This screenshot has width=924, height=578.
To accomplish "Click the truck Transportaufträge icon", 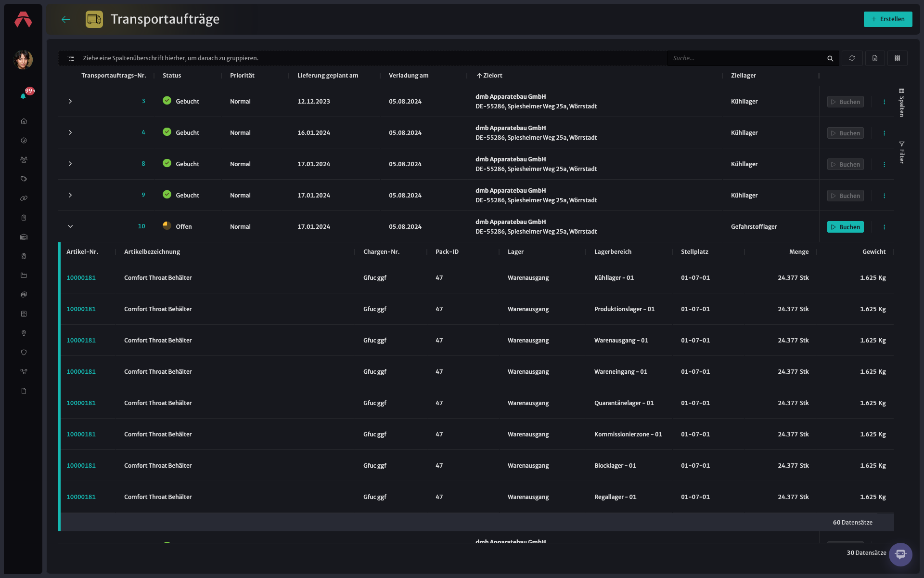I will point(94,19).
